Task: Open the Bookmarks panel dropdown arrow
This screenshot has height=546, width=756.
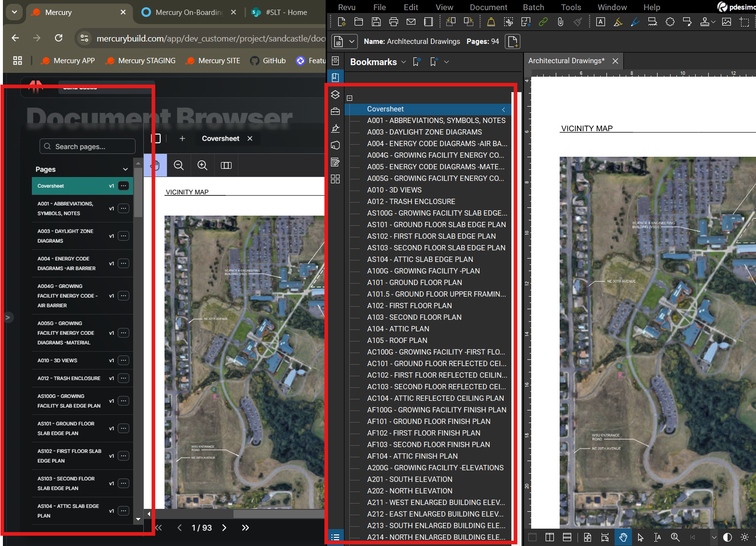Action: tap(403, 62)
